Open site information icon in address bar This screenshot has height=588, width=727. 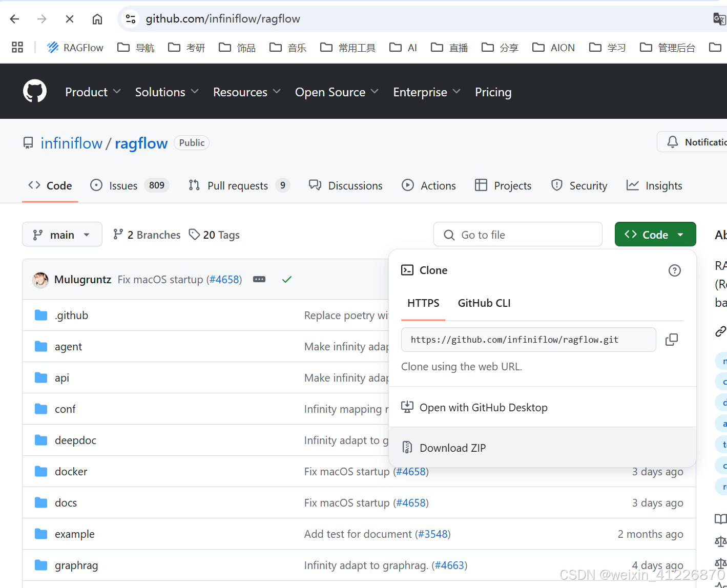pyautogui.click(x=131, y=19)
